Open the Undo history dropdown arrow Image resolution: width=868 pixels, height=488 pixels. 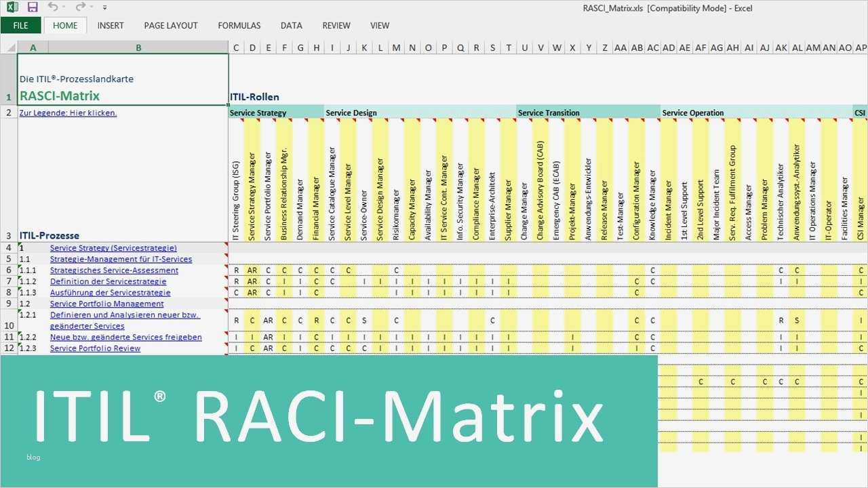[x=64, y=7]
